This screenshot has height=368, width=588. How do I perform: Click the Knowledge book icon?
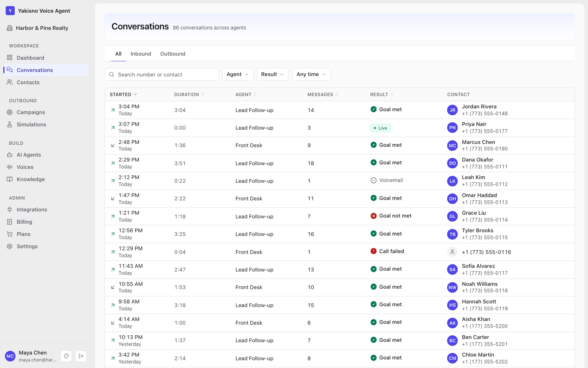tap(10, 180)
